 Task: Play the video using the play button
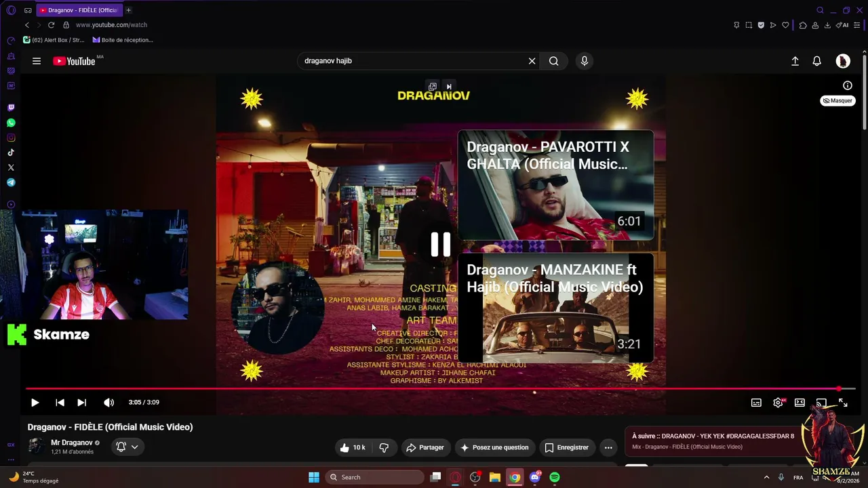click(x=35, y=403)
